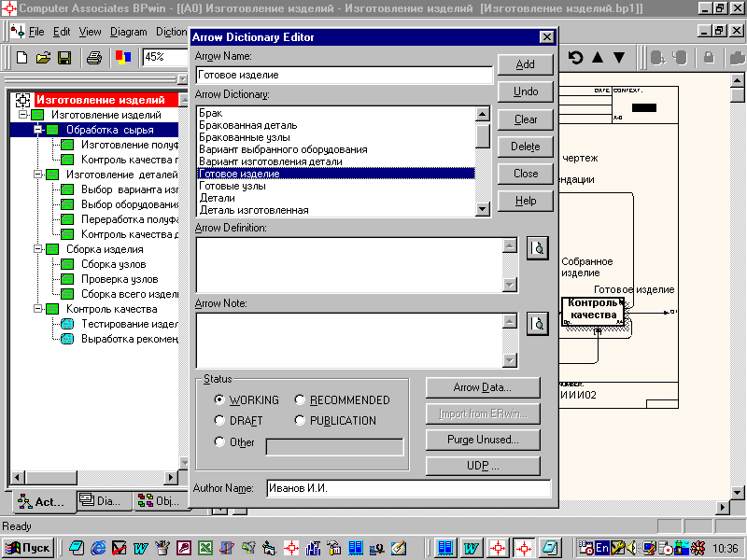
Task: Select the Контроль качества box in diagram
Action: (x=593, y=311)
